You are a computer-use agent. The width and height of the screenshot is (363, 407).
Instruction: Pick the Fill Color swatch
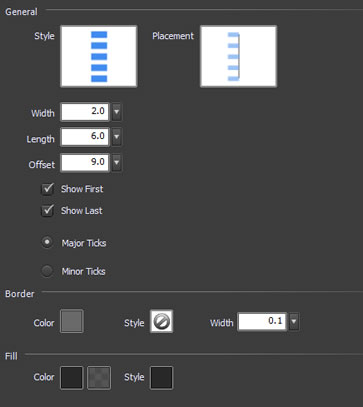point(72,378)
